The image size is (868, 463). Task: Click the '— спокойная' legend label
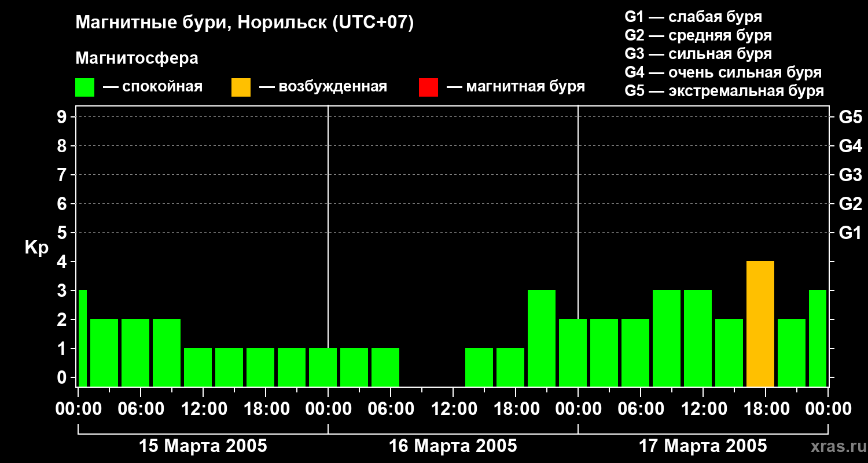coord(153,87)
